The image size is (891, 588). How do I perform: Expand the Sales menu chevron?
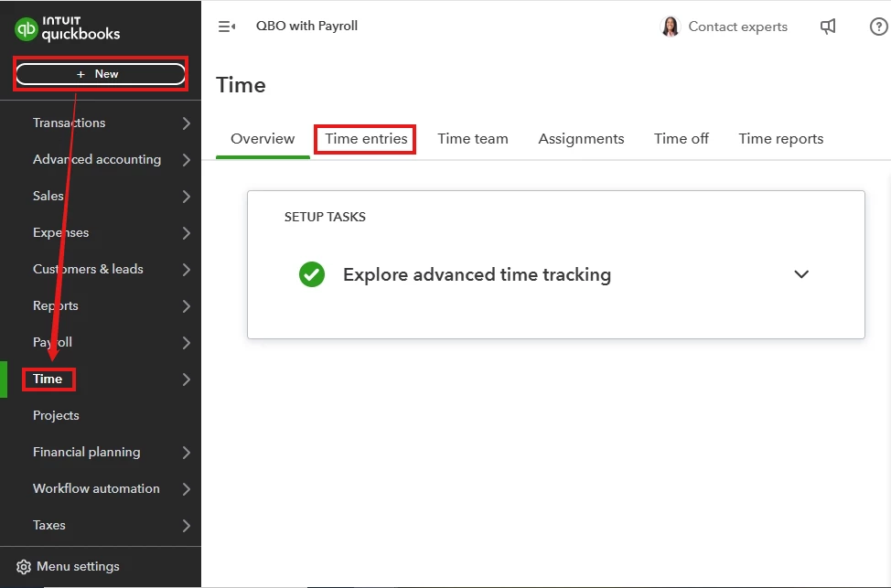[187, 196]
